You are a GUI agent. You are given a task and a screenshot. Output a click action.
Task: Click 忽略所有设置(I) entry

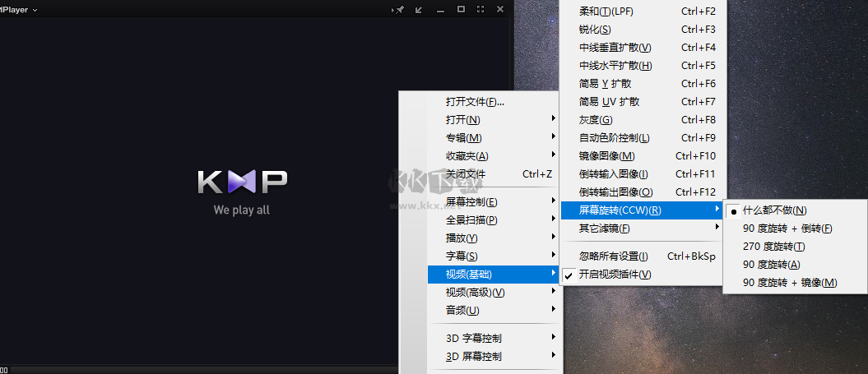(613, 256)
